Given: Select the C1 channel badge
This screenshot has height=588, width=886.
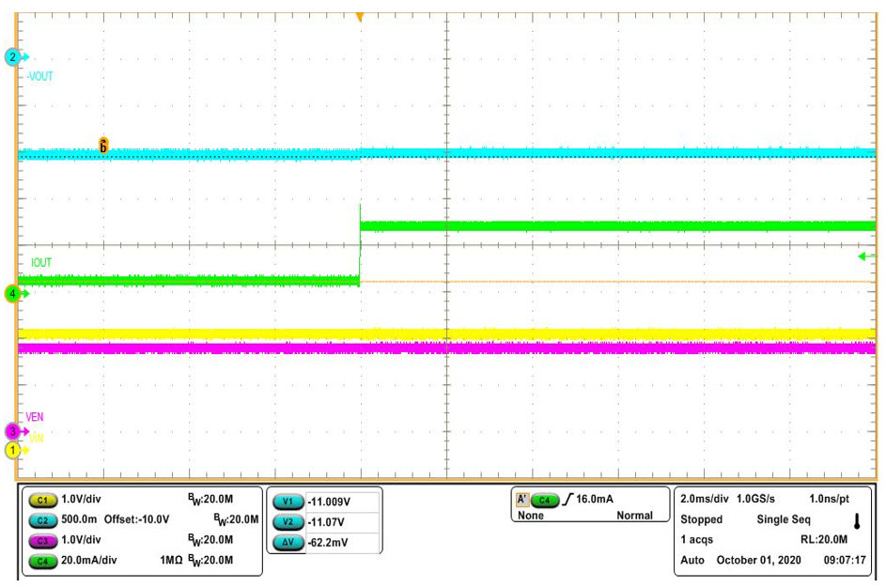Looking at the screenshot, I should click(43, 500).
